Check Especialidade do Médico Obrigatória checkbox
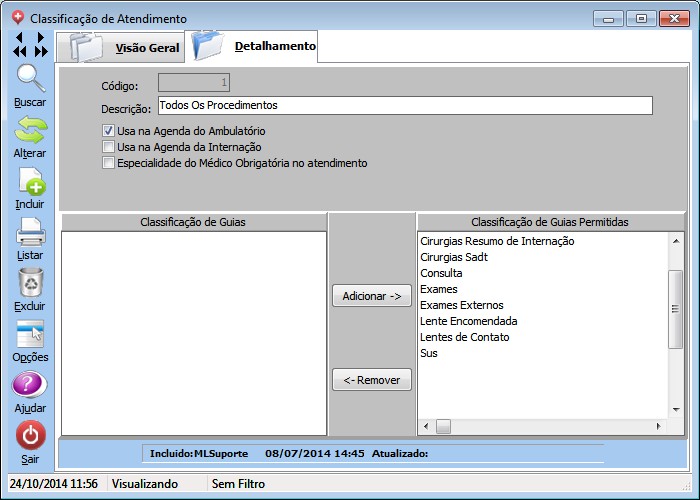Image resolution: width=700 pixels, height=500 pixels. [x=109, y=163]
